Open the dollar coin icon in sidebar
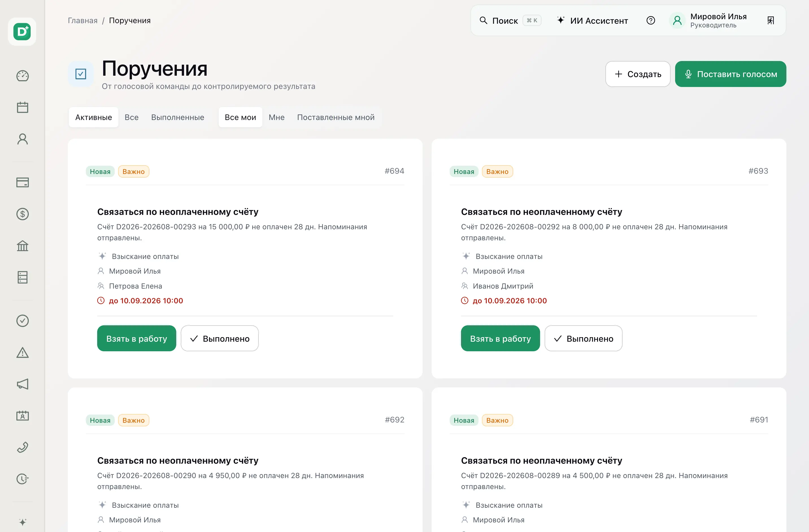Image resolution: width=809 pixels, height=532 pixels. click(x=22, y=214)
